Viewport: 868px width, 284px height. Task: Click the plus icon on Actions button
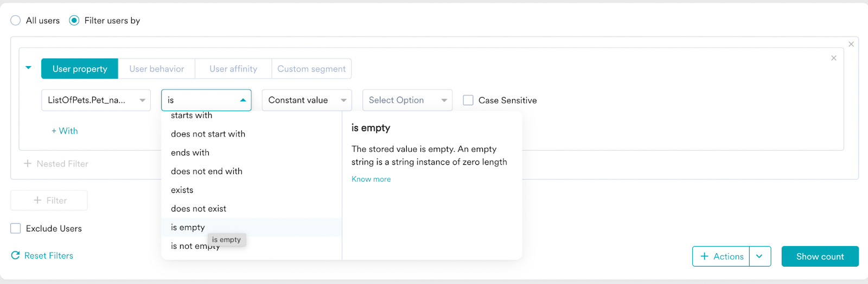coord(705,256)
